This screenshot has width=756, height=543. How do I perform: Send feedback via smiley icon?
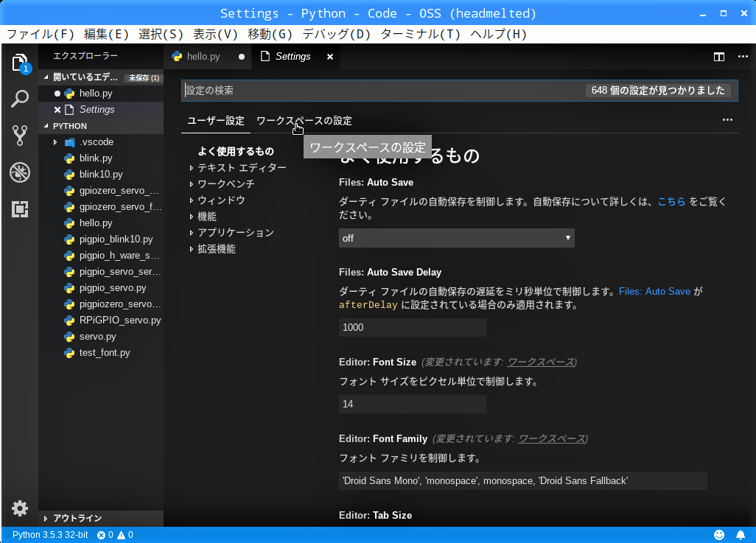[719, 535]
